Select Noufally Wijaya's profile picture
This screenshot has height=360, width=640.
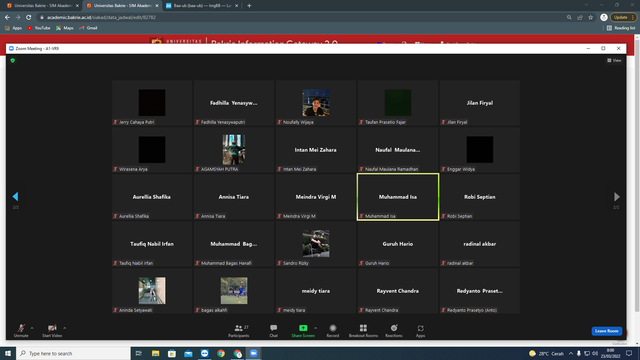316,103
